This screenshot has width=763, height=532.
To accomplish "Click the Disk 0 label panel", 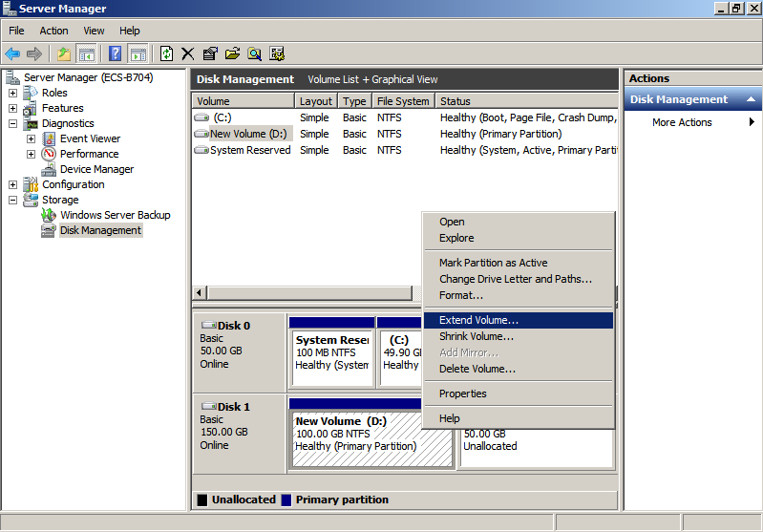I will (x=239, y=352).
